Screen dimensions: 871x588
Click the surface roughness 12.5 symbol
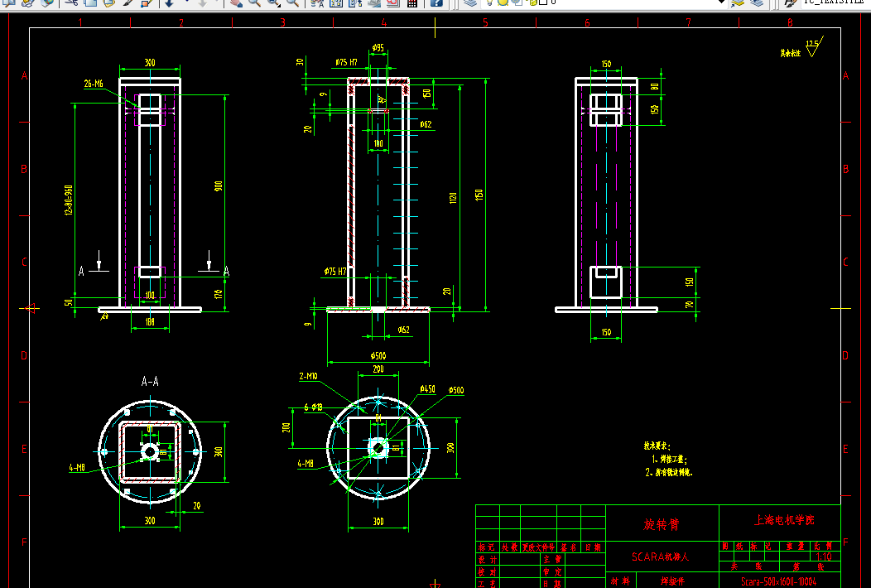(815, 46)
